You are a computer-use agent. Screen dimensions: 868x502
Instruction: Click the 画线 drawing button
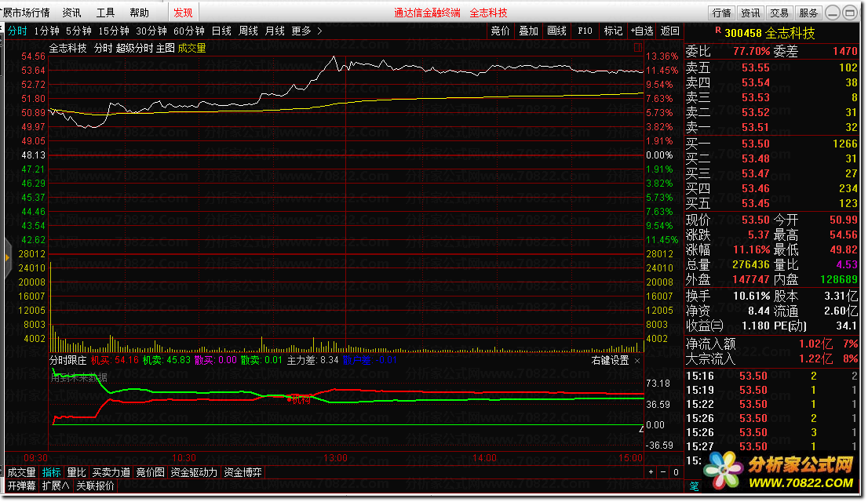(556, 31)
